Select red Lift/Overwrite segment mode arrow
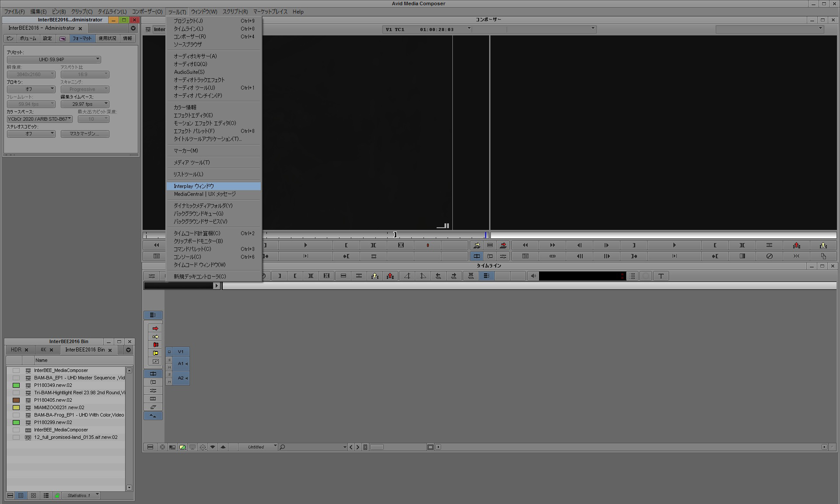Viewport: 840px width, 504px height. click(155, 328)
